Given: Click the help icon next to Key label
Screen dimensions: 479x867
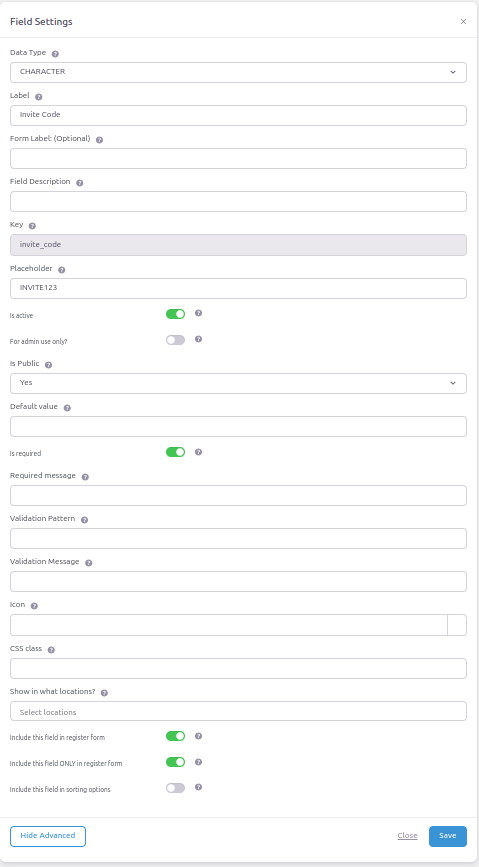Looking at the screenshot, I should (x=32, y=226).
